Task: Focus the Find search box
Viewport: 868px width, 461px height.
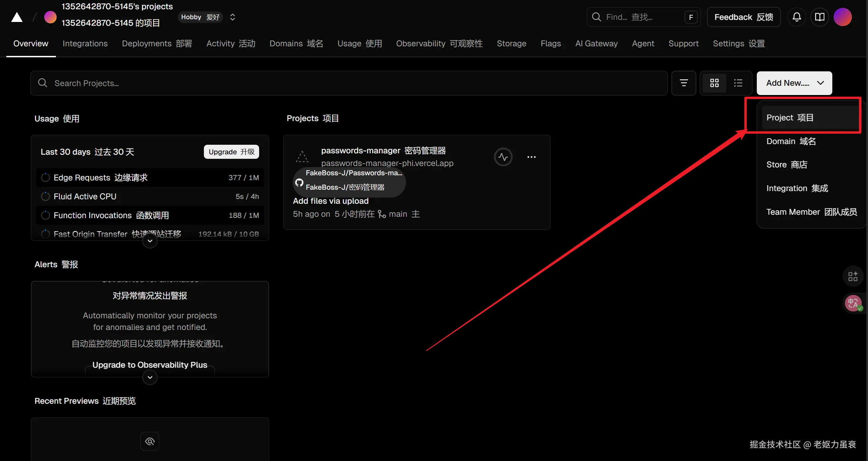Action: (644, 17)
